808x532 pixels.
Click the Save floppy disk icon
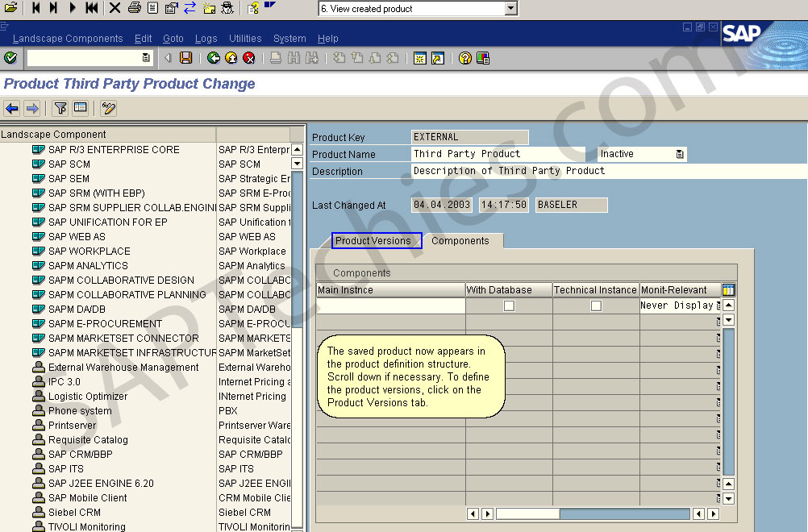pos(186,58)
